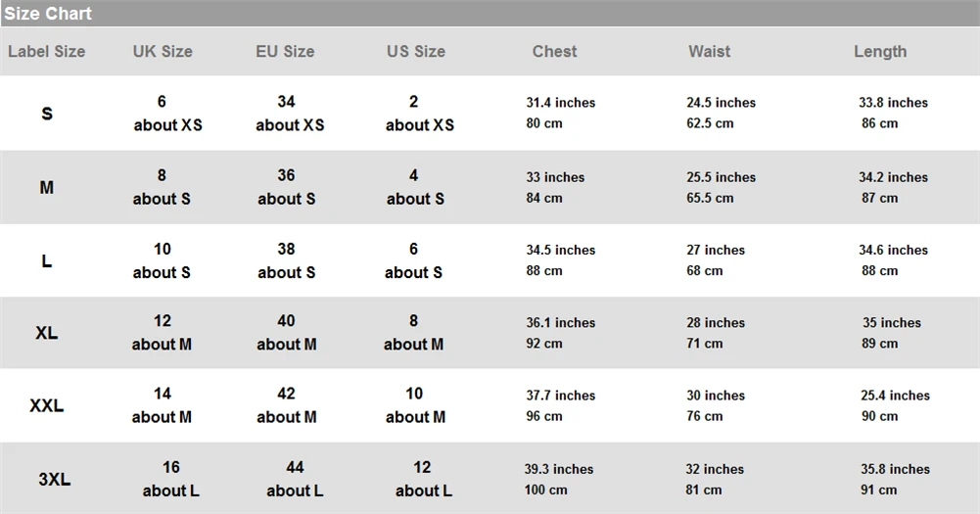Select the Length column header
Image resolution: width=980 pixels, height=514 pixels.
pyautogui.click(x=880, y=52)
